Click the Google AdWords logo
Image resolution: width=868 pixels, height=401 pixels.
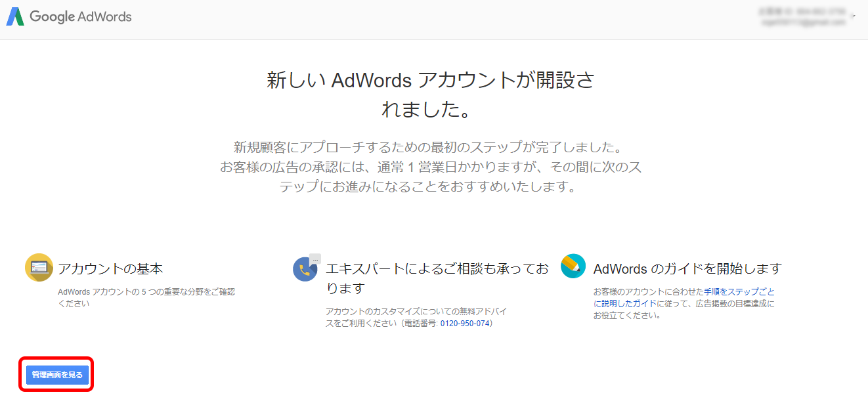coord(69,17)
